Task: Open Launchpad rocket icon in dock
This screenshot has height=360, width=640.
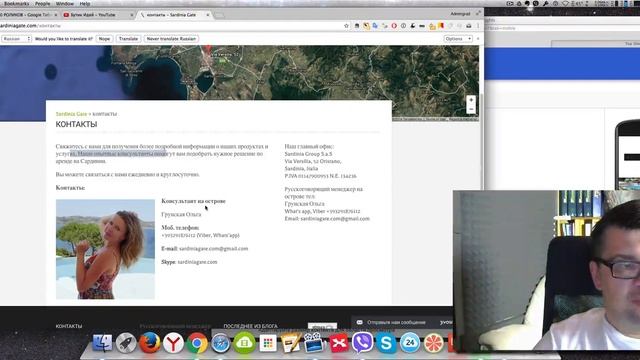Action: tap(126, 343)
